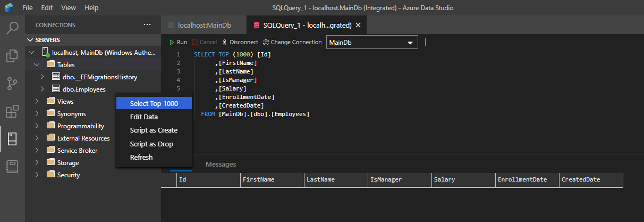This screenshot has width=644, height=222.
Task: Expand the Service Broker folder
Action: tap(37, 150)
